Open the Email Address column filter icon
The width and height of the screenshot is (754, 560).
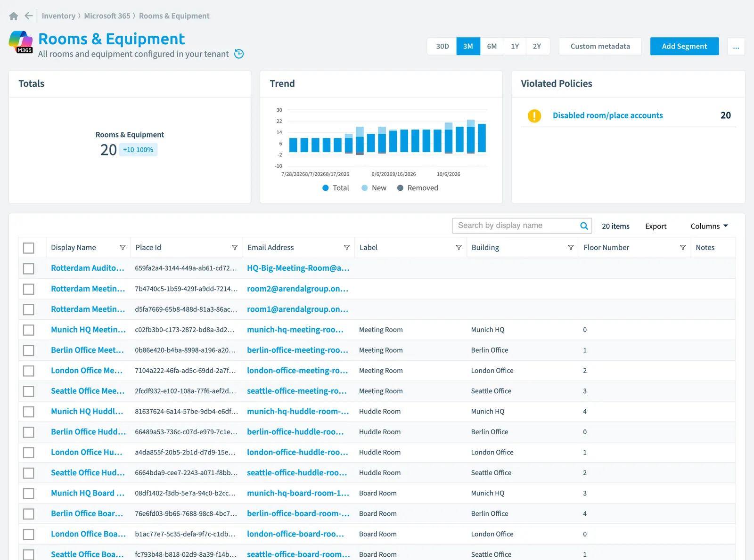(x=347, y=248)
